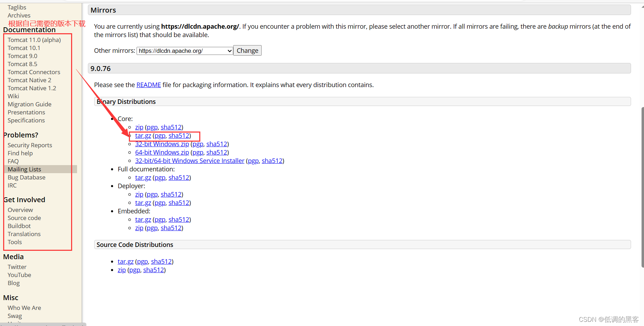Open the Translations page
Image resolution: width=644 pixels, height=326 pixels.
24,234
